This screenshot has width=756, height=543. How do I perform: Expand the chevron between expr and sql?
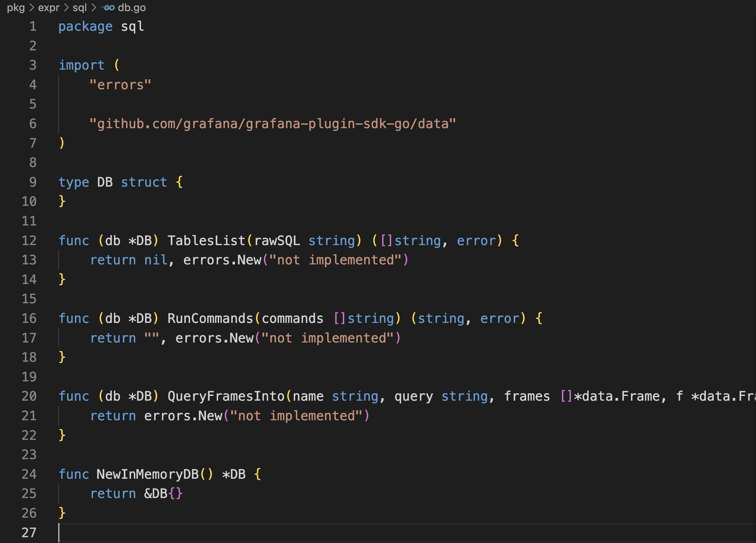pyautogui.click(x=66, y=7)
